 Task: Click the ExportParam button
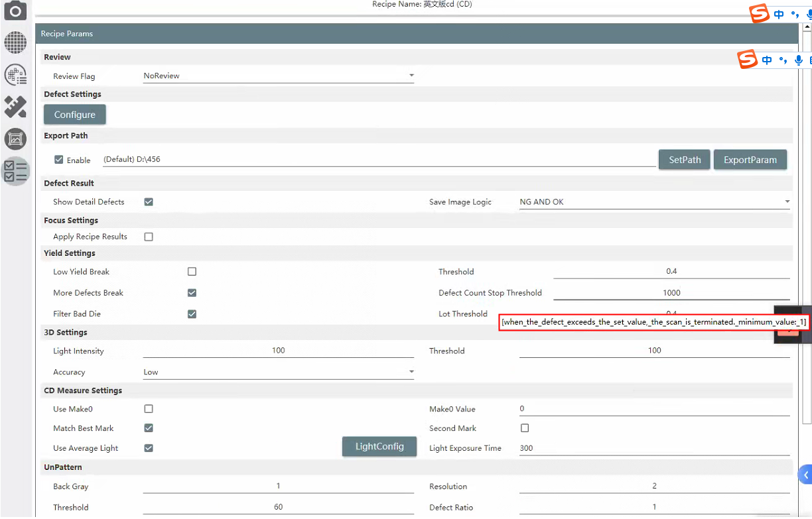click(x=750, y=160)
